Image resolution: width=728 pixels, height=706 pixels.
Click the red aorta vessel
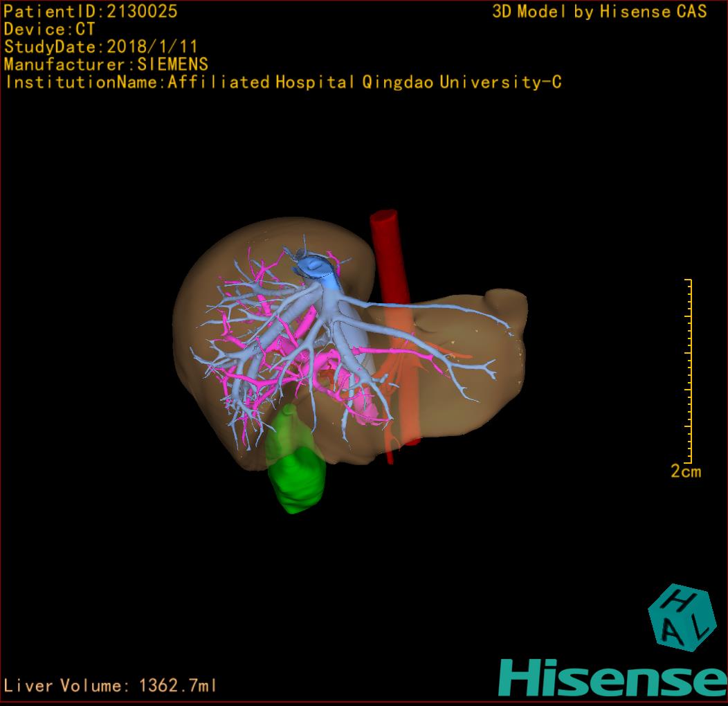coord(395,328)
